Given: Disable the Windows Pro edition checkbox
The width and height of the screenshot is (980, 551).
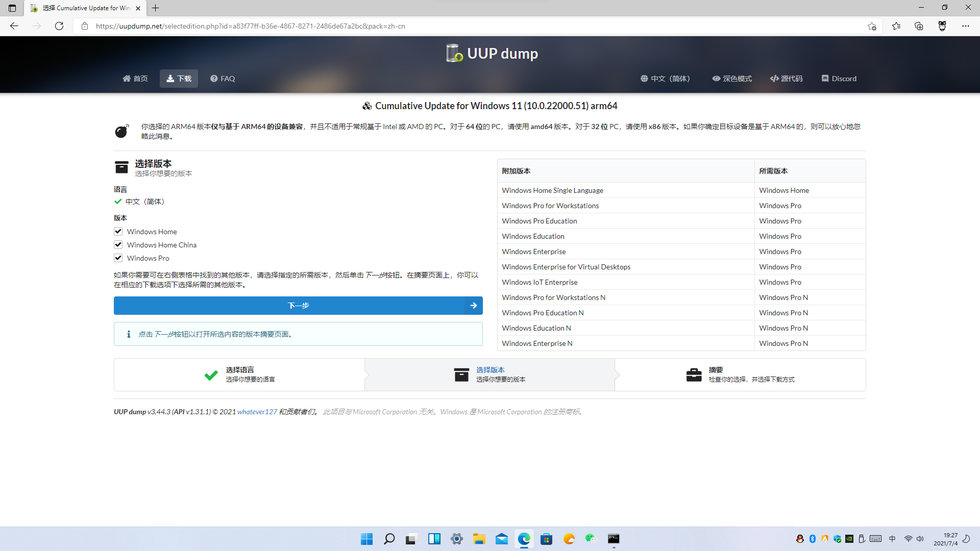Looking at the screenshot, I should pyautogui.click(x=118, y=258).
